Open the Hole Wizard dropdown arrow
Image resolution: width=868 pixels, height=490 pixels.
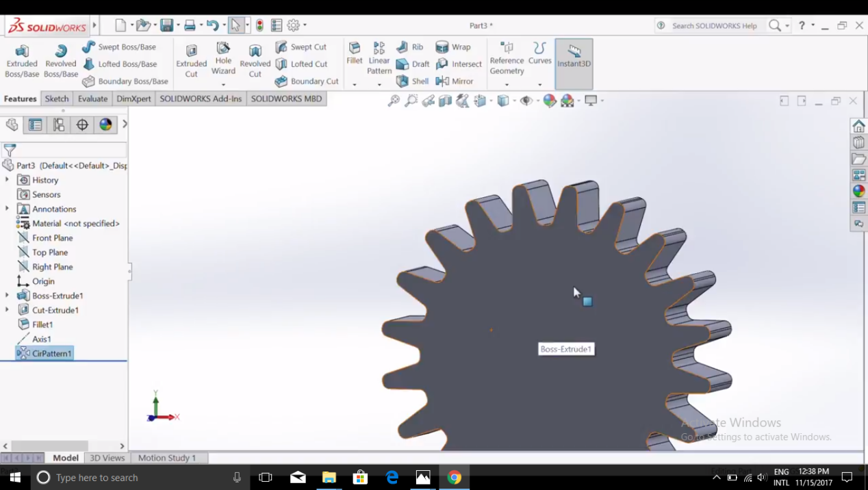pos(223,85)
